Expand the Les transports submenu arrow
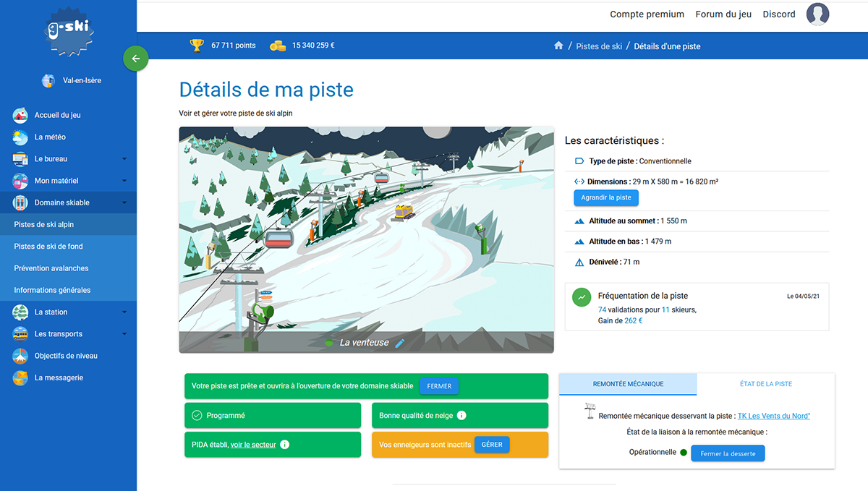The image size is (868, 491). tap(124, 334)
